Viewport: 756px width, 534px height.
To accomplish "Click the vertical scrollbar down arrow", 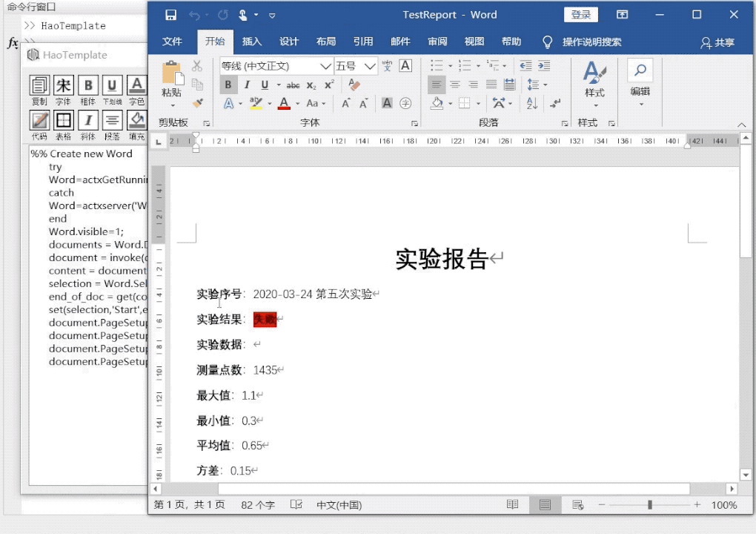I will pyautogui.click(x=746, y=475).
